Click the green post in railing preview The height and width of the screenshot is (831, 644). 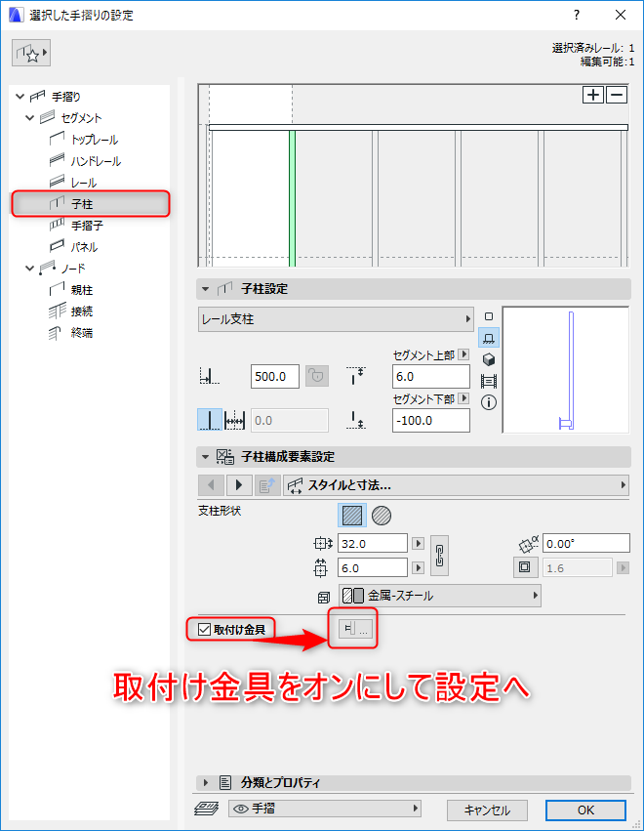tap(292, 198)
